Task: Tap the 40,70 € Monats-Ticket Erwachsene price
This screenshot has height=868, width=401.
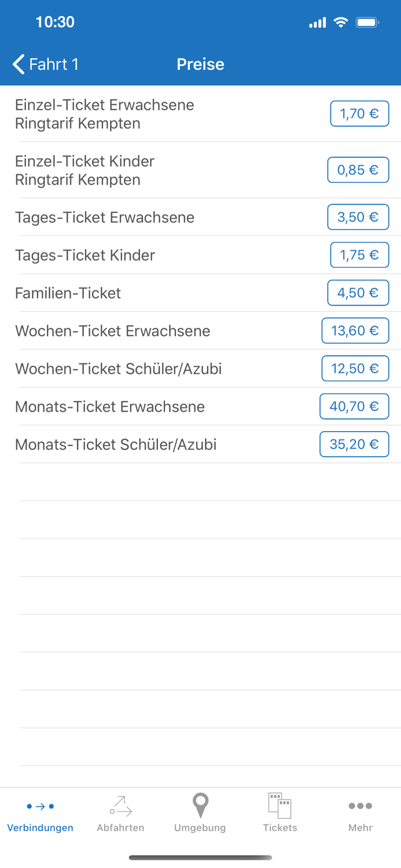Action: [354, 406]
